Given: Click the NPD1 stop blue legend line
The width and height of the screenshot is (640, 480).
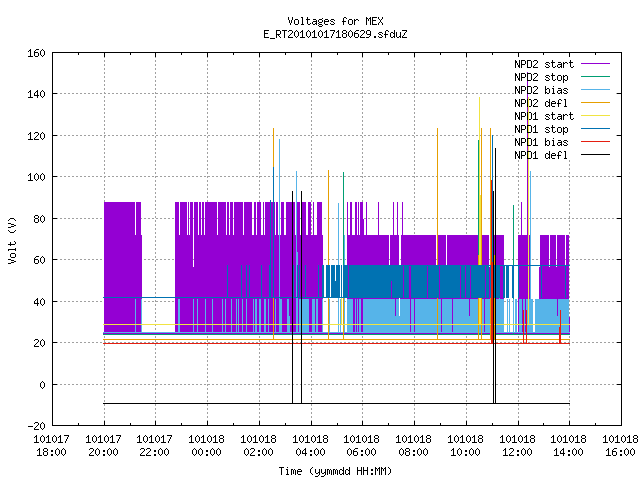Looking at the screenshot, I should click(x=595, y=129).
